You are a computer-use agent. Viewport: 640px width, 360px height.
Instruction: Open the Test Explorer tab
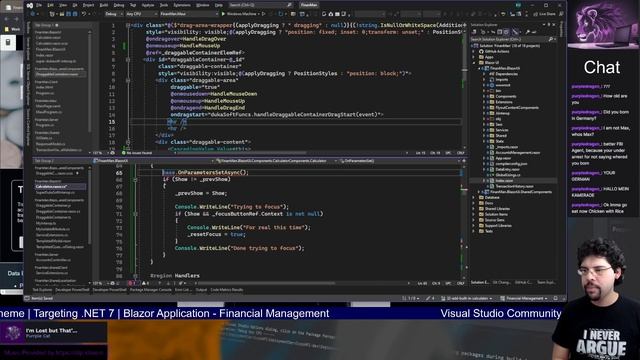[x=42, y=290]
